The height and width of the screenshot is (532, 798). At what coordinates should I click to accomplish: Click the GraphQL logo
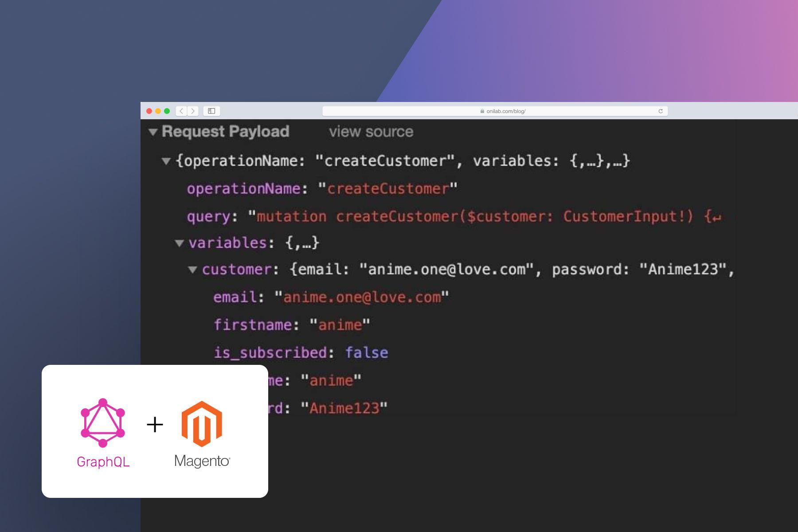point(103,423)
